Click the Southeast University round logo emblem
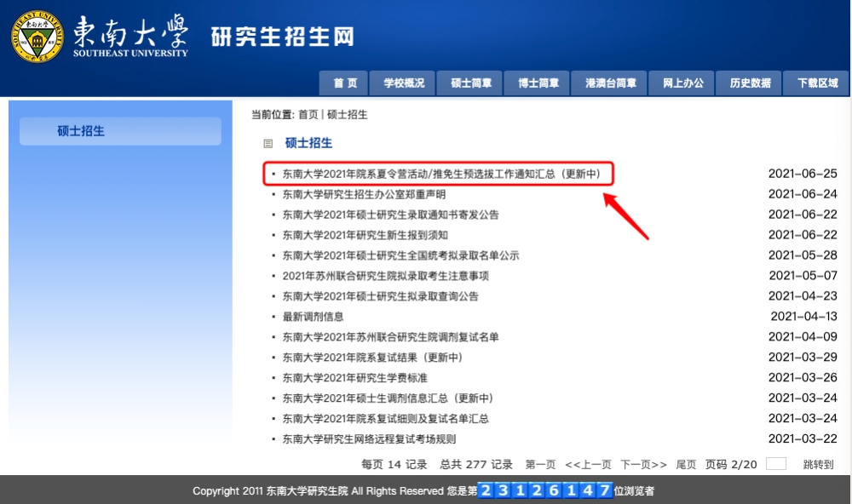 coord(37,37)
